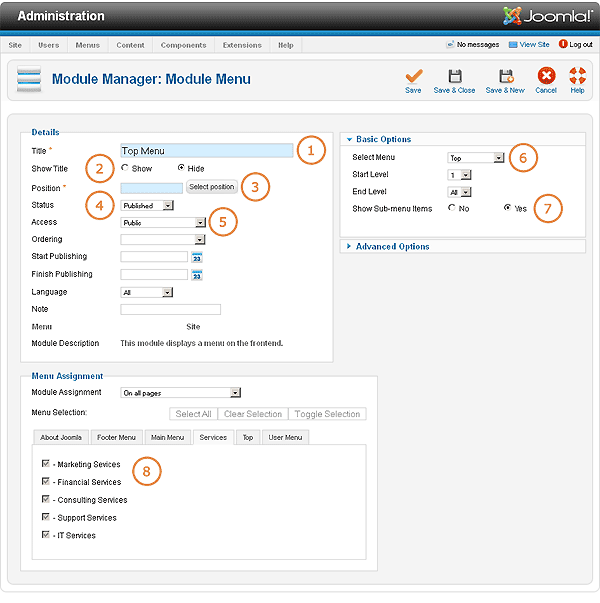This screenshot has width=600, height=603.
Task: Click the Toggle Selection button
Action: (327, 414)
